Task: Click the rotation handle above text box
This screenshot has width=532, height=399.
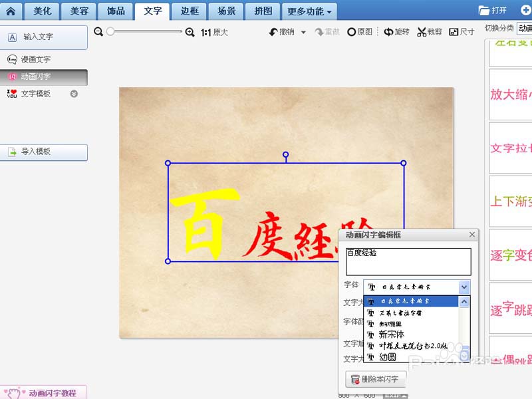Action: pyautogui.click(x=286, y=155)
